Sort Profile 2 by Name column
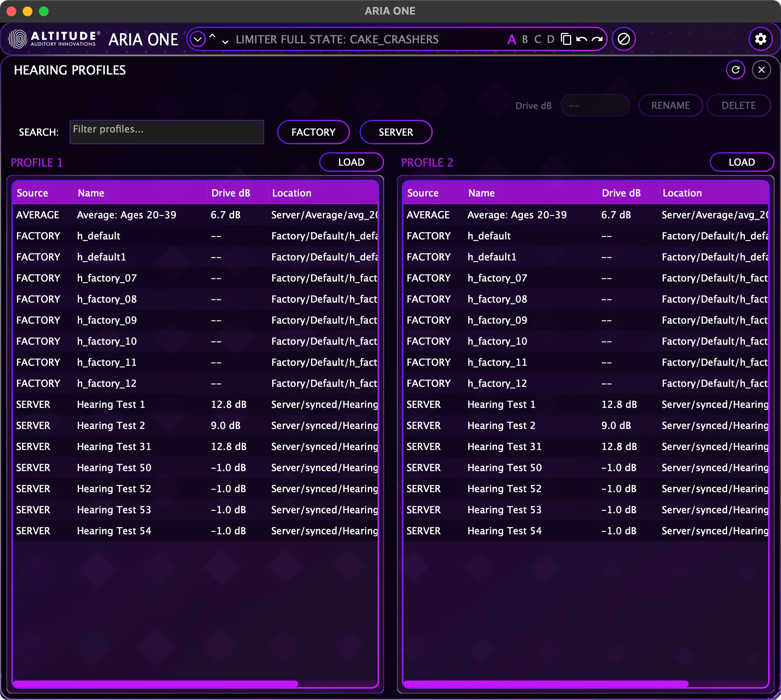Viewport: 781px width, 700px height. (531, 193)
